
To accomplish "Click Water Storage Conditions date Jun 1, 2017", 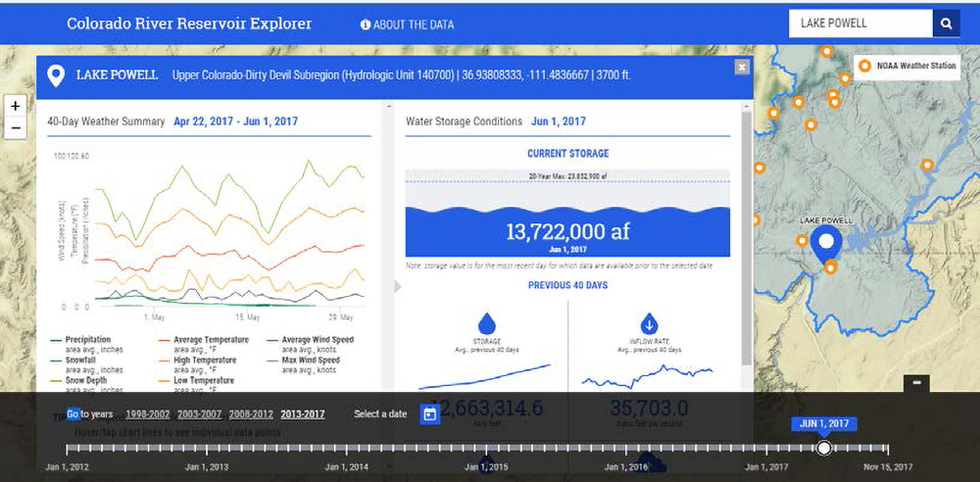I will [x=559, y=121].
